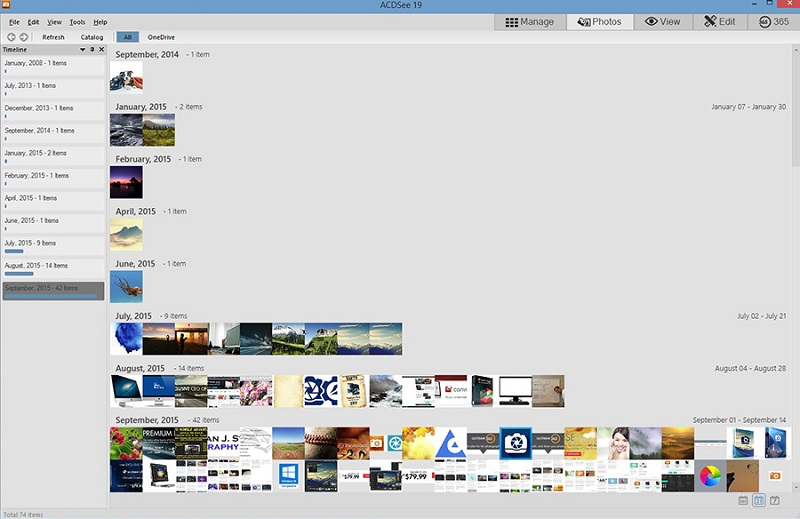
Task: Open the black monitor thumbnail in August, 2015
Action: click(515, 391)
